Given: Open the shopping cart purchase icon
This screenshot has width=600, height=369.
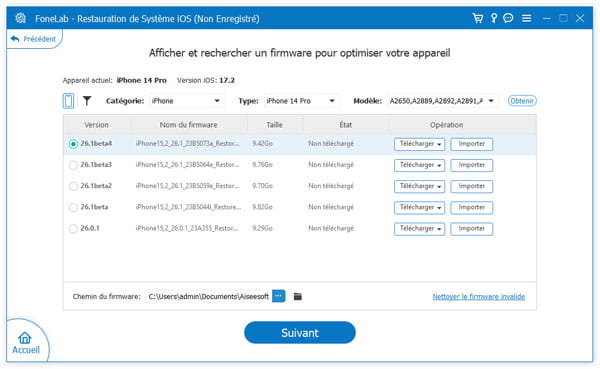Looking at the screenshot, I should click(478, 18).
